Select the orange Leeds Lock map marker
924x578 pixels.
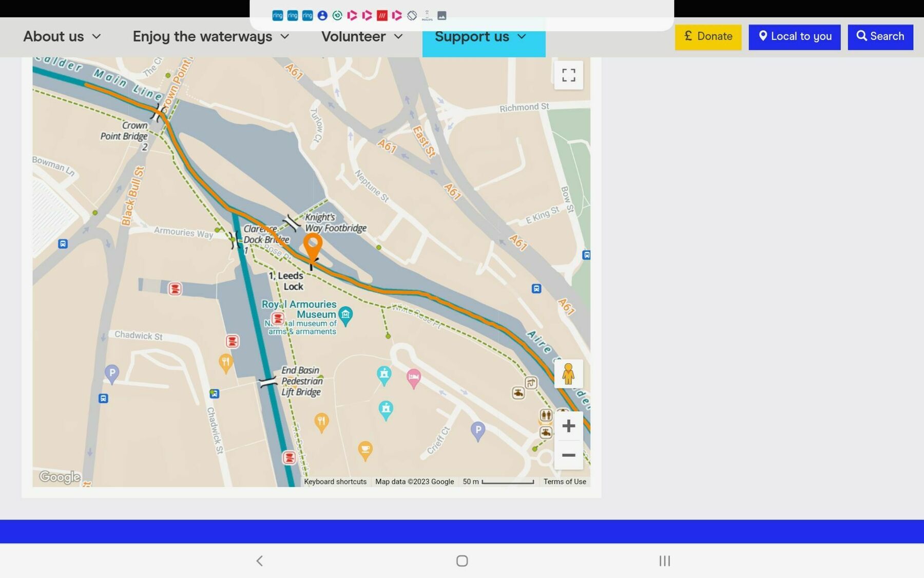click(x=313, y=246)
